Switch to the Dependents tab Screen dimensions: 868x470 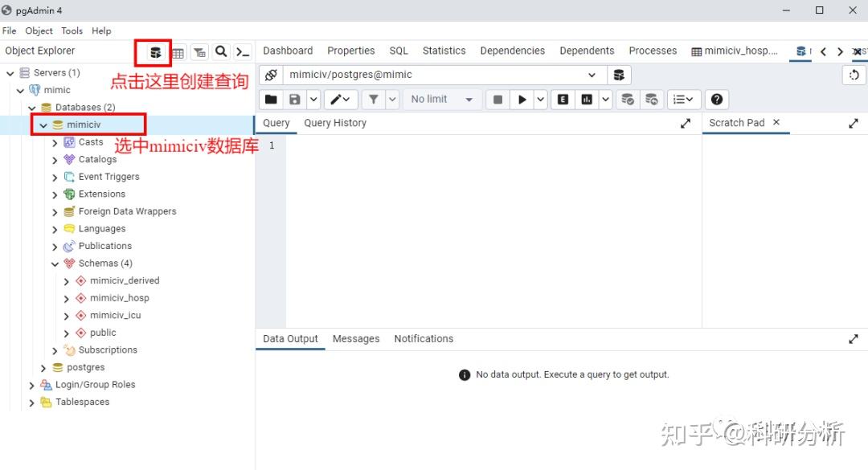[587, 51]
